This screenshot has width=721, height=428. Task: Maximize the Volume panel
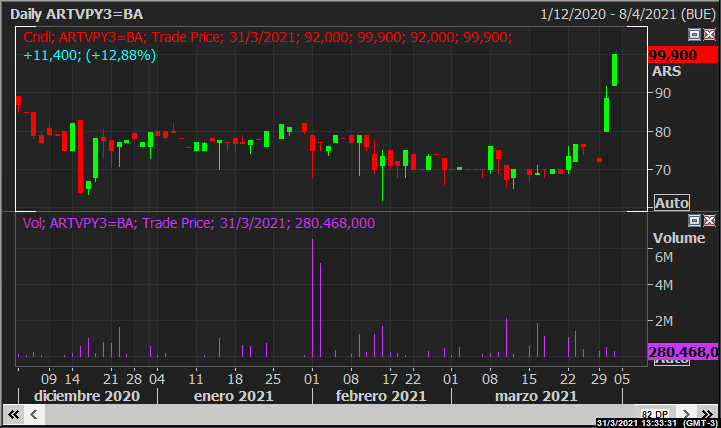click(x=694, y=221)
